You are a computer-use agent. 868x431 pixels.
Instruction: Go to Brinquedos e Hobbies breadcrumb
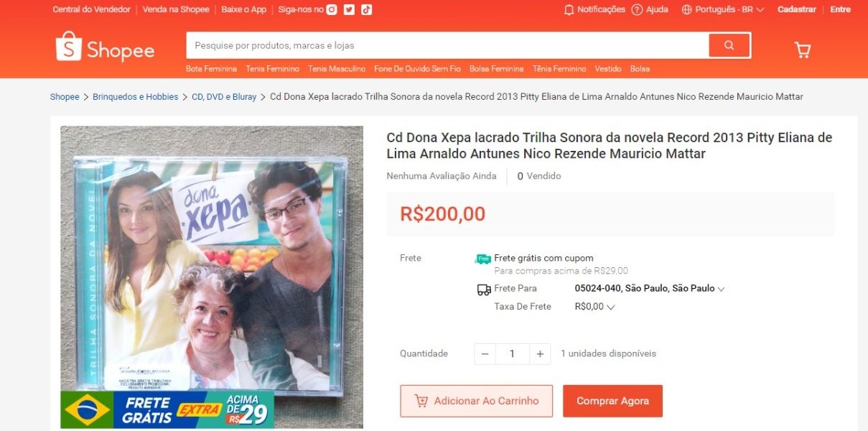[136, 97]
